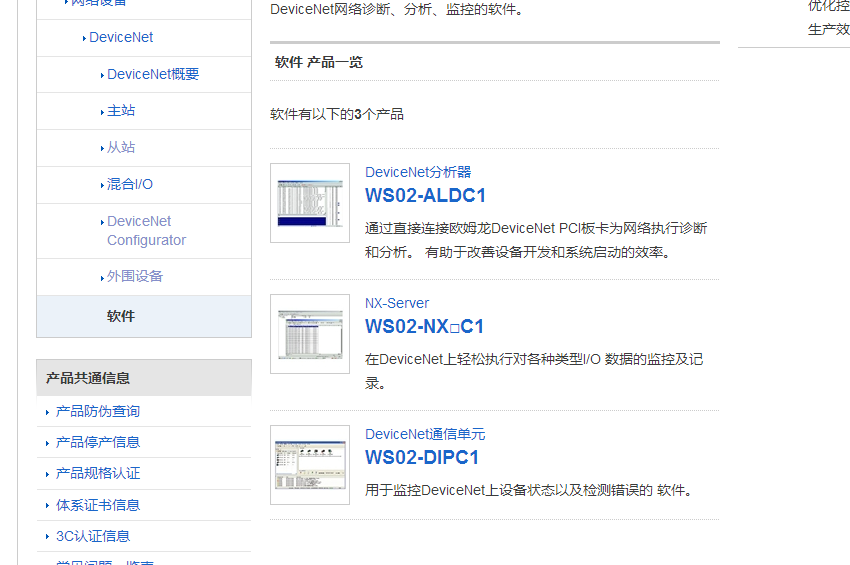Open the DeviceNet分析器 link
Screen dimensions: 850x565
(418, 172)
